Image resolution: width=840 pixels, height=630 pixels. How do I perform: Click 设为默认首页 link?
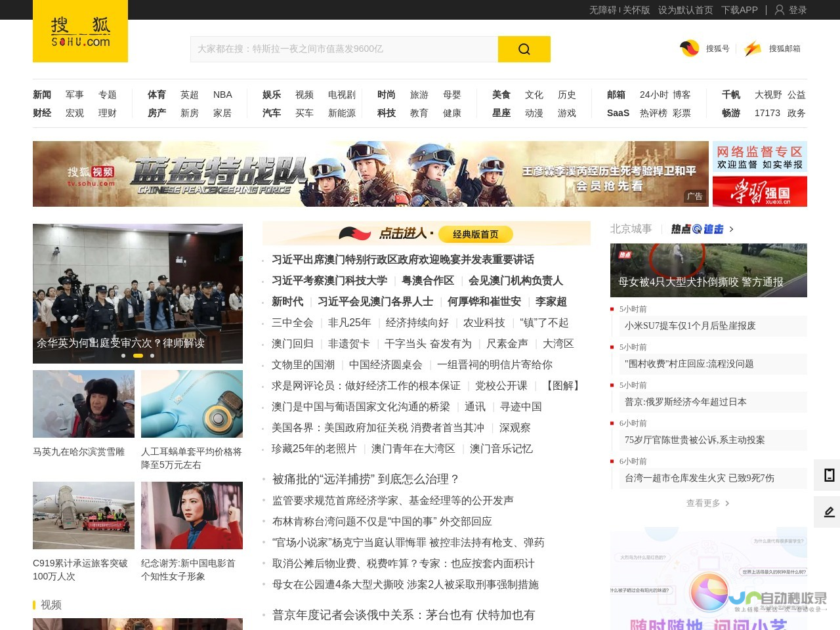click(x=686, y=10)
